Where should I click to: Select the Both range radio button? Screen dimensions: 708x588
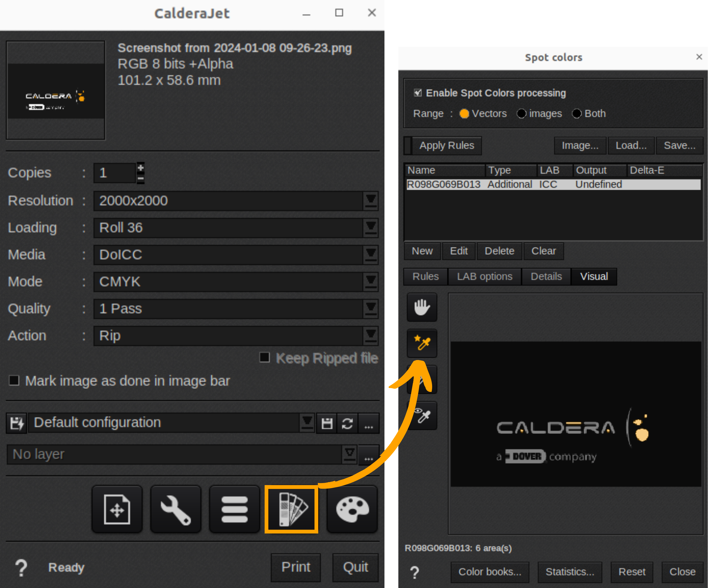point(576,114)
